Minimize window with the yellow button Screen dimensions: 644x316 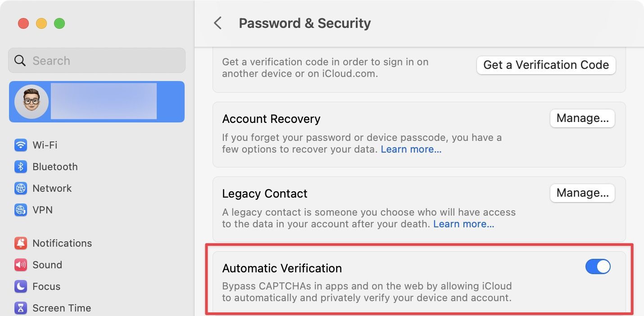click(x=41, y=23)
